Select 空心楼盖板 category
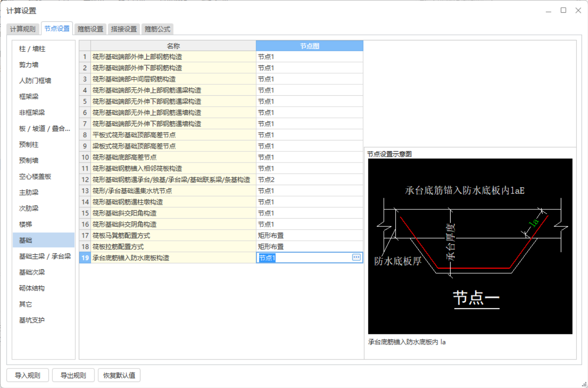Image resolution: width=588 pixels, height=388 pixels. pos(43,177)
